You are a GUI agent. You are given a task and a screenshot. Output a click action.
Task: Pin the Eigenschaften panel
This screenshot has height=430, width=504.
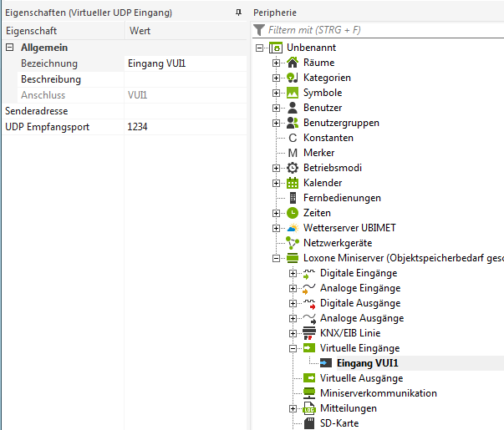(x=238, y=13)
